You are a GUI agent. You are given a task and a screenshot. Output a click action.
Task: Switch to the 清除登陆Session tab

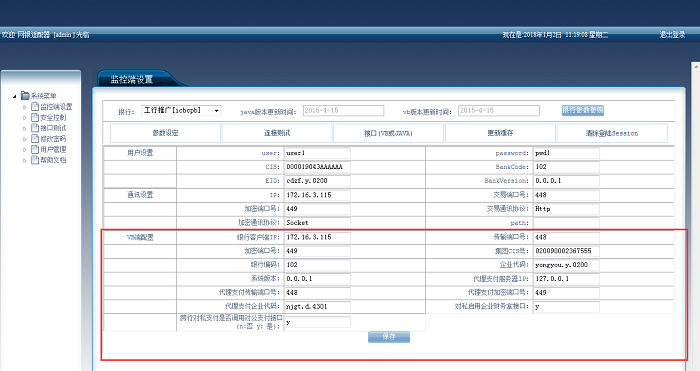click(x=612, y=133)
